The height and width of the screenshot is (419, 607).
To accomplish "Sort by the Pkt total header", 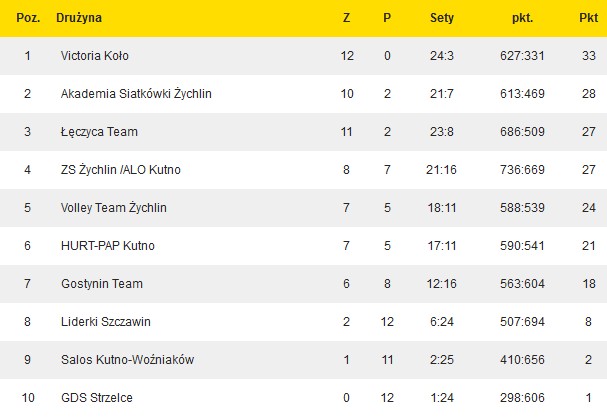I will coord(588,18).
